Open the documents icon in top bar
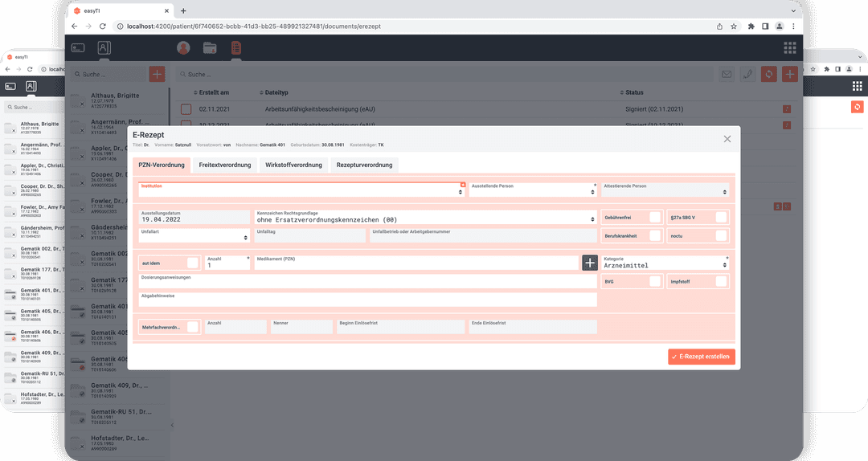 click(x=235, y=48)
